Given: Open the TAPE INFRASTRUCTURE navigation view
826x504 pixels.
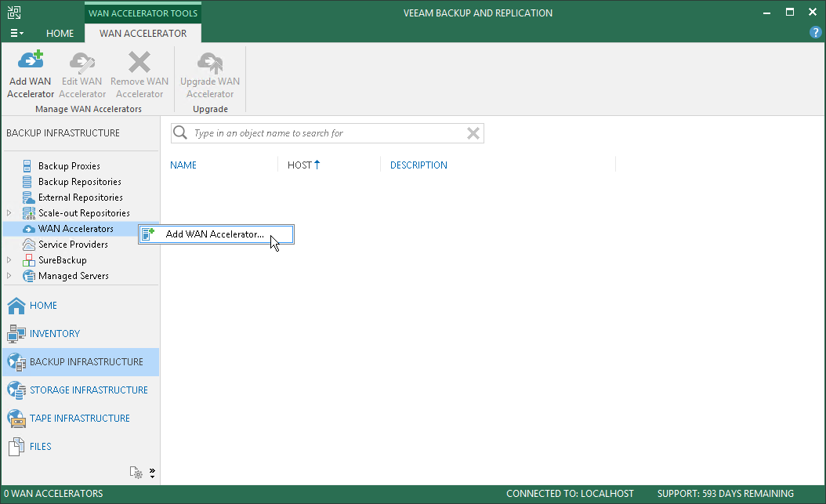Looking at the screenshot, I should pyautogui.click(x=82, y=418).
